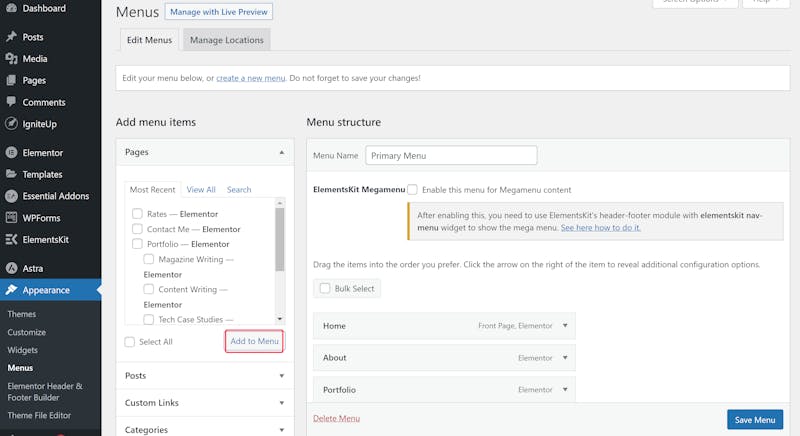Image resolution: width=800 pixels, height=436 pixels.
Task: Click the Astra theme icon
Action: (11, 268)
